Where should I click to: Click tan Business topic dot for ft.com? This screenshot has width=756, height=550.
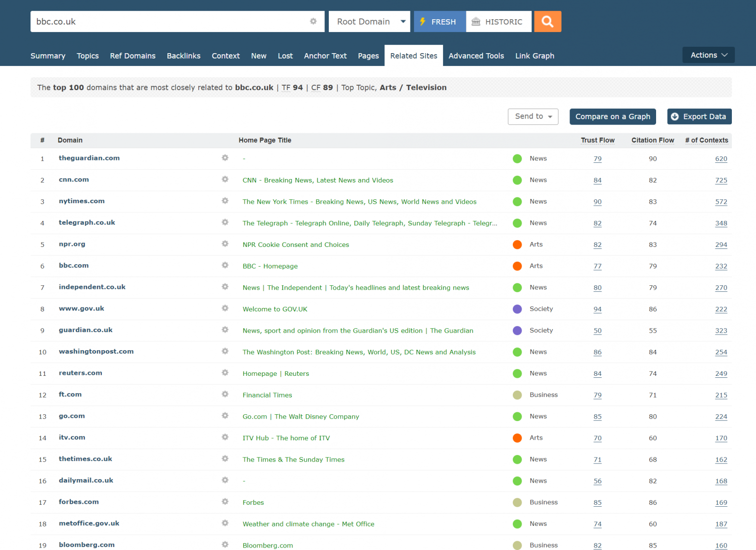(517, 395)
